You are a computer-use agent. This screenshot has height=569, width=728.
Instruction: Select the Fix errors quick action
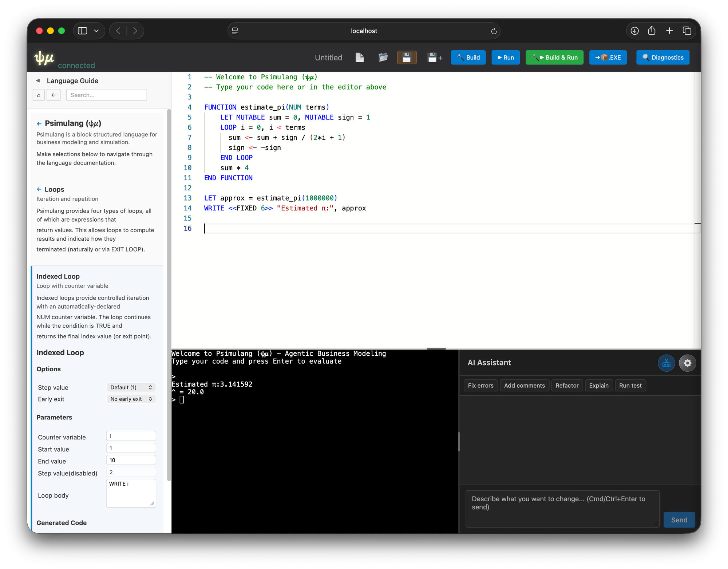click(480, 386)
